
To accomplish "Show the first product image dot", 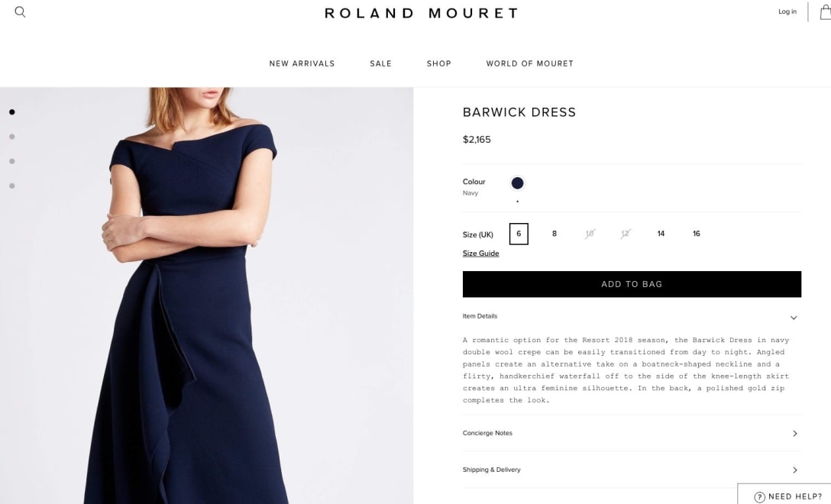I will [12, 111].
